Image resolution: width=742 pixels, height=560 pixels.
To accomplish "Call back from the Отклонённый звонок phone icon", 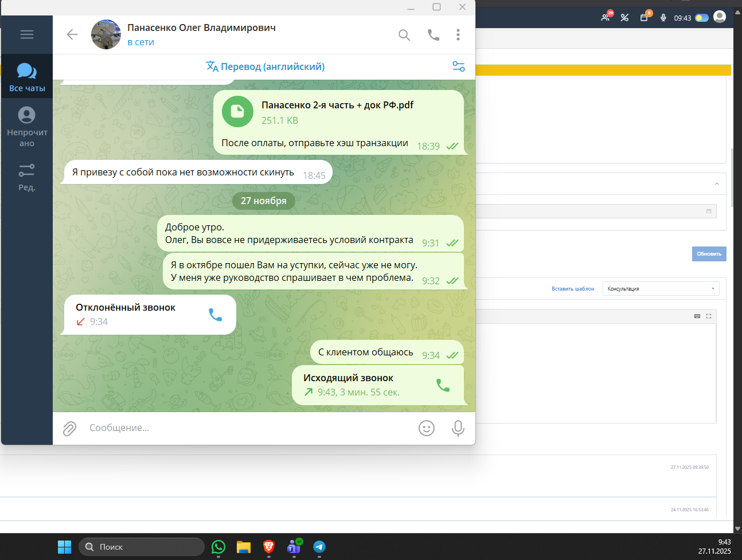I will coord(215,315).
